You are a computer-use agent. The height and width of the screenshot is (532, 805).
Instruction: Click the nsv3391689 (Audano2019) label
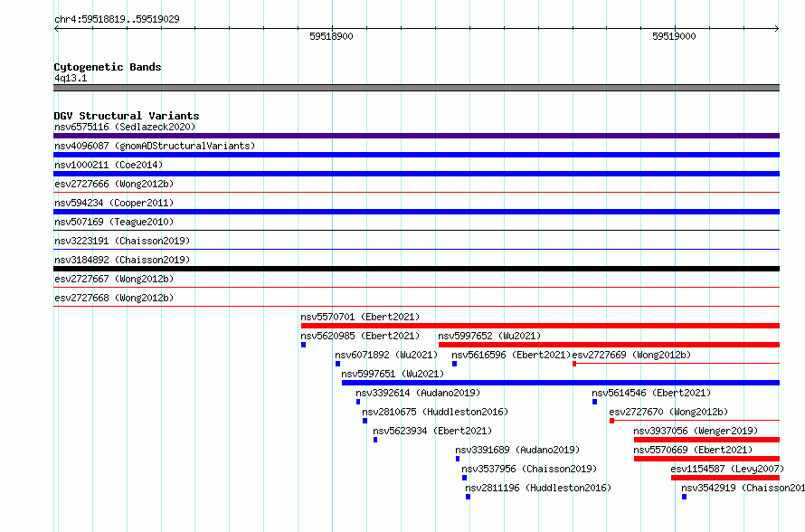[x=517, y=450]
